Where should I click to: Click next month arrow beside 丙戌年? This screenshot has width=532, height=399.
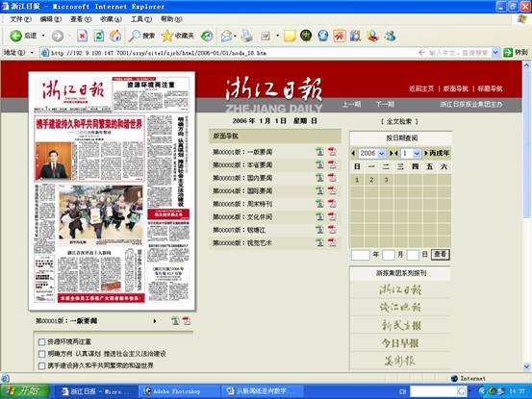(x=426, y=154)
